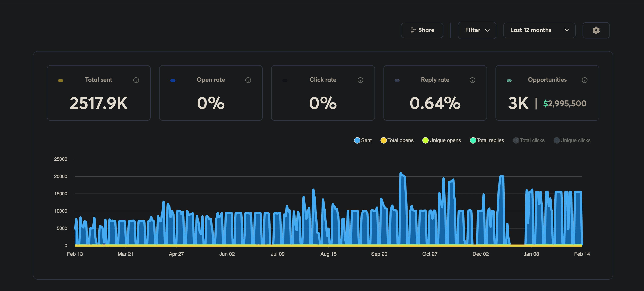
Task: Toggle the Sent series in the legend
Action: (x=363, y=140)
